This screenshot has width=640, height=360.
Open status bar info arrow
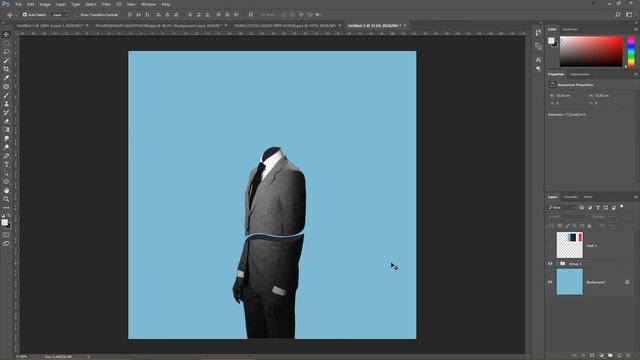point(89,357)
